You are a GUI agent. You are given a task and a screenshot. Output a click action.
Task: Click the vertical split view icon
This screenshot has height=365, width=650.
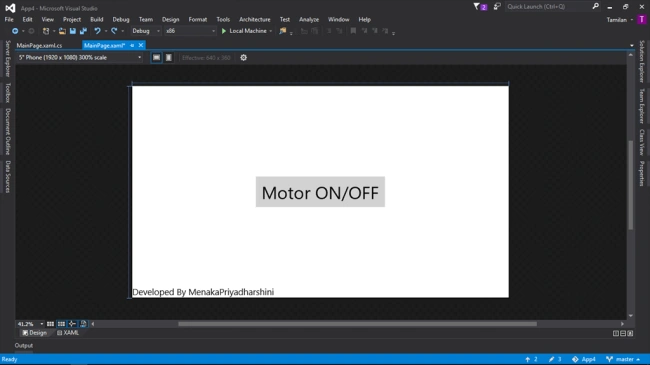(616, 333)
